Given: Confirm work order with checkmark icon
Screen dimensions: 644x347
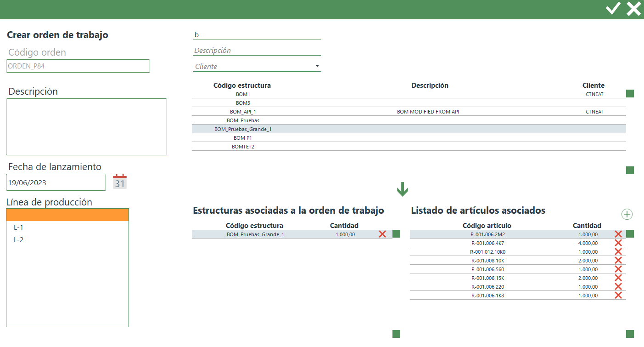Looking at the screenshot, I should coord(613,9).
